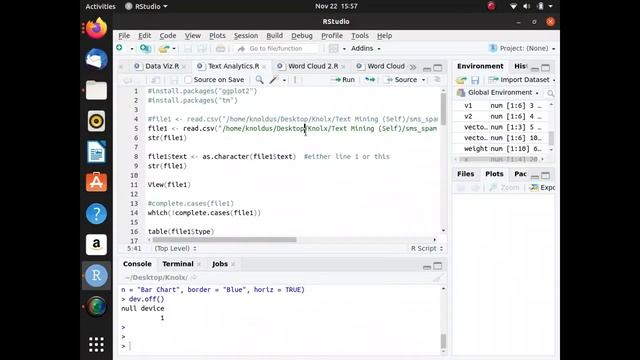Image resolution: width=640 pixels, height=360 pixels.
Task: Open the Debug menu
Action: coord(302,36)
